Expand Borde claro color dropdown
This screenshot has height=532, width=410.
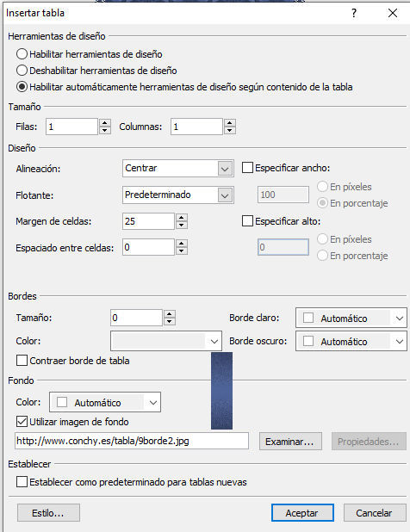[351, 318]
